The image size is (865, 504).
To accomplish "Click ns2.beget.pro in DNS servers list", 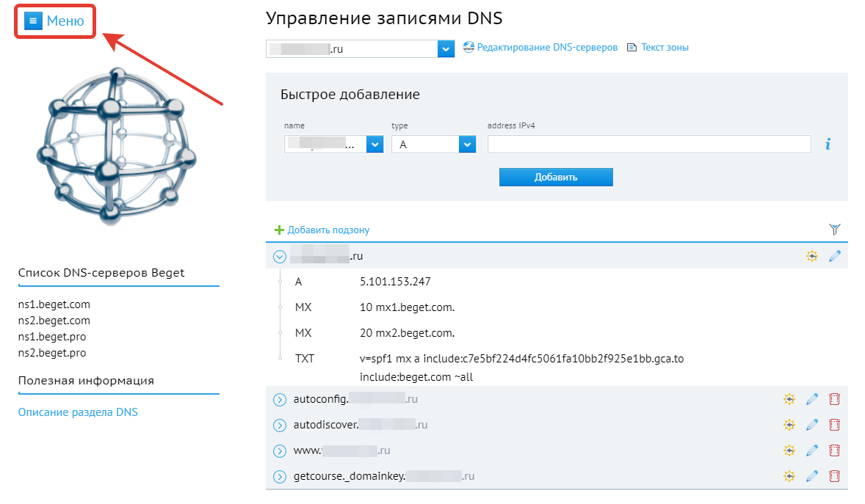I will tap(52, 352).
